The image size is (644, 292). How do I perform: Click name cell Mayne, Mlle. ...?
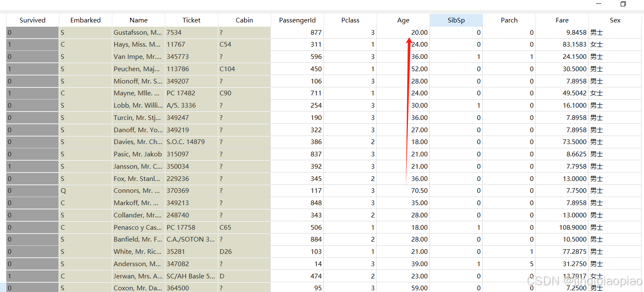pos(139,93)
